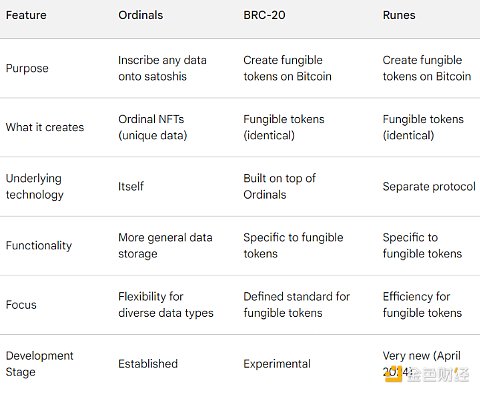Viewport: 480px width, 393px height.
Task: Click the Ordinals column header
Action: (x=140, y=15)
